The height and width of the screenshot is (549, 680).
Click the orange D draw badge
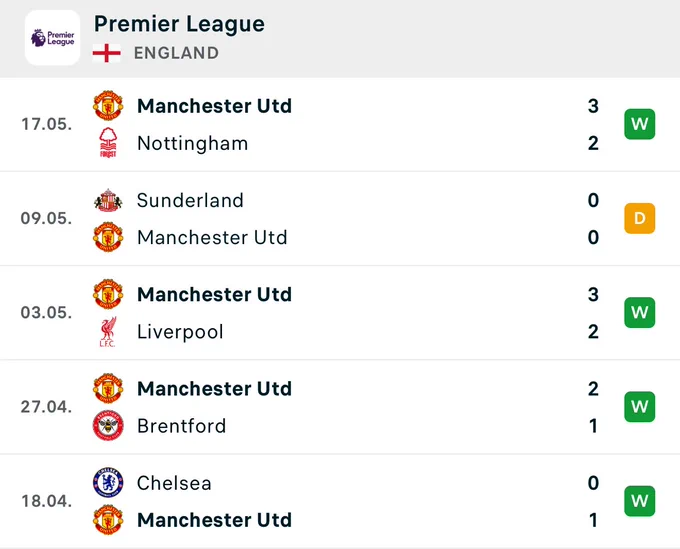[x=640, y=218]
